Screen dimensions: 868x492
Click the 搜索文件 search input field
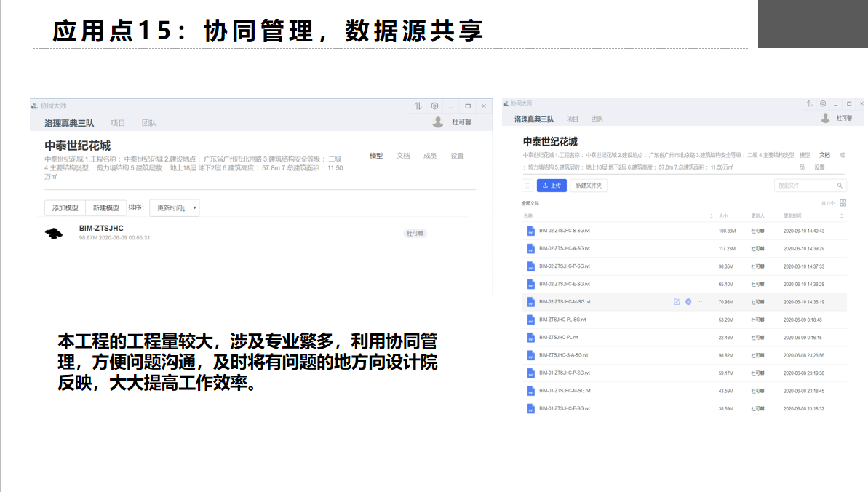[x=804, y=186]
